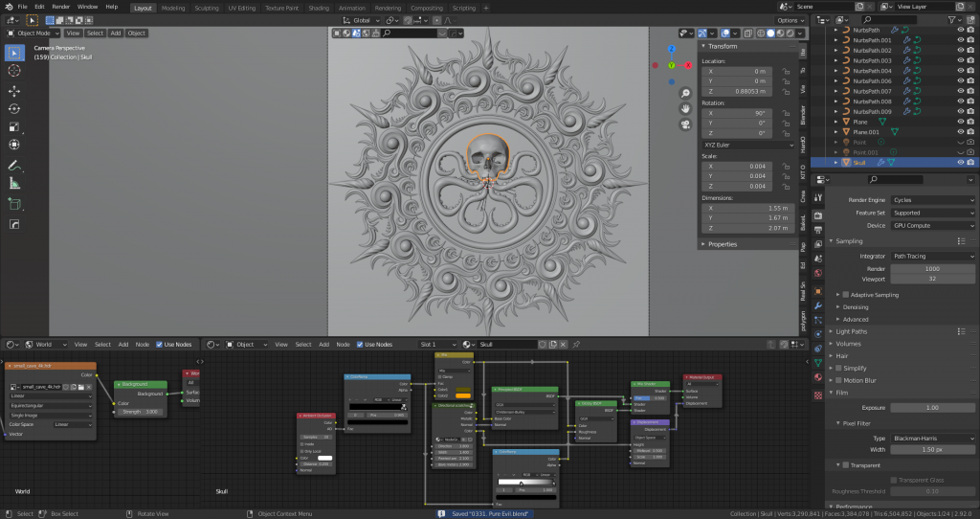Switch to wireframe viewport shading
Viewport: 980px width, 519px height.
click(x=761, y=34)
